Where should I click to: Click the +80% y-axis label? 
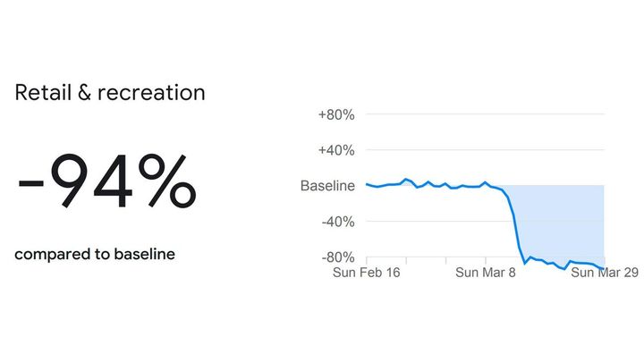[336, 114]
